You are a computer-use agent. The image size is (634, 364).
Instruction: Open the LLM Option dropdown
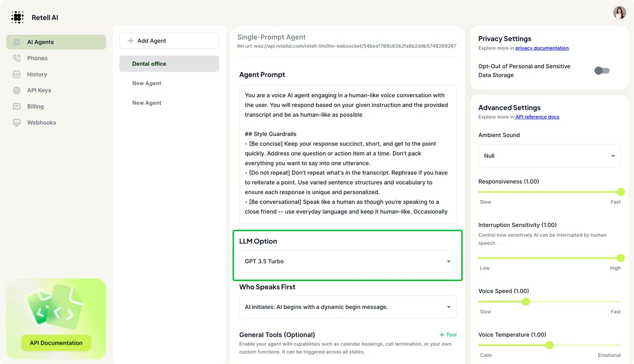(348, 261)
